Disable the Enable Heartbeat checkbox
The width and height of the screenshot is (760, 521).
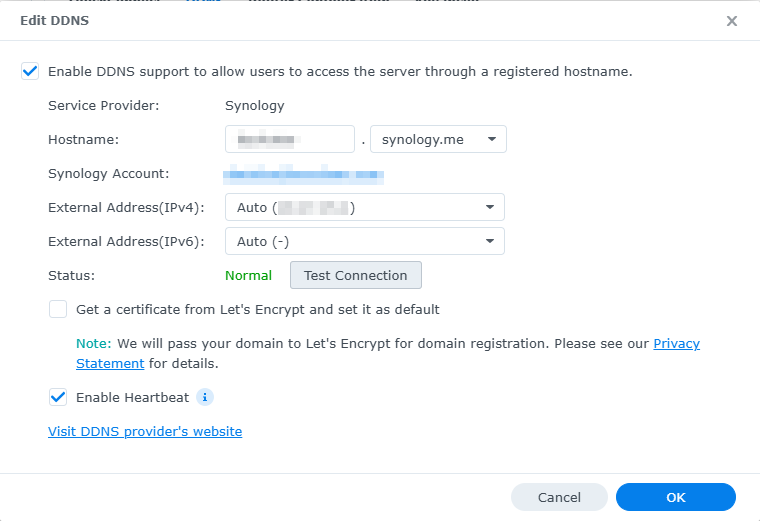coord(58,397)
